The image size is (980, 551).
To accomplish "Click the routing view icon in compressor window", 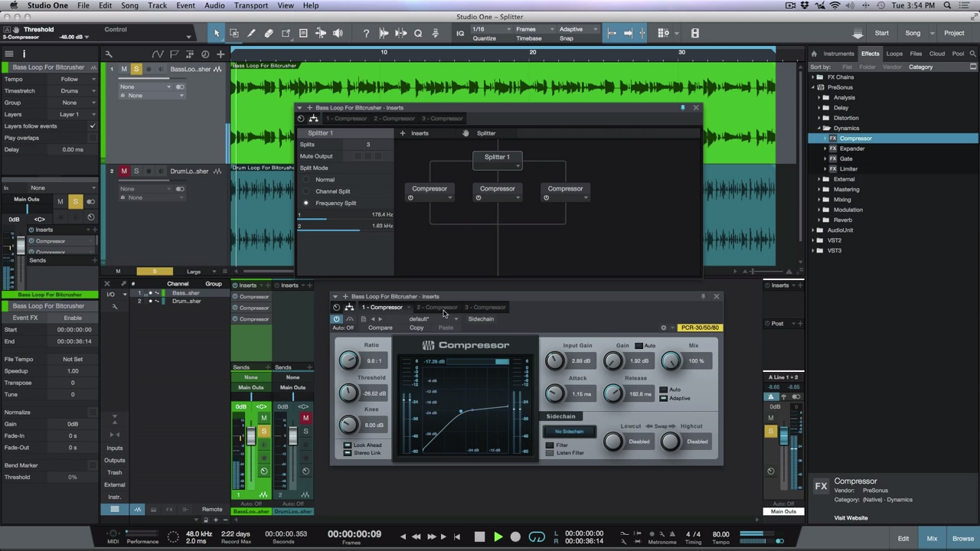I will click(349, 307).
